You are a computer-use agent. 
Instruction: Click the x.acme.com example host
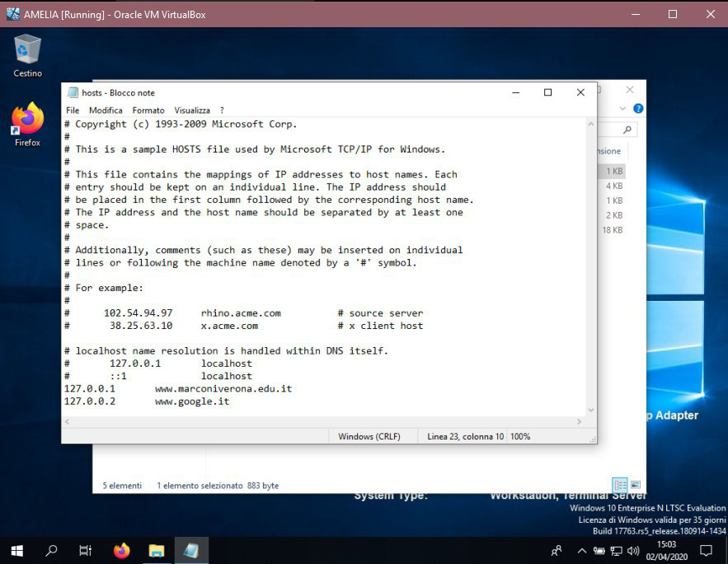(x=229, y=326)
